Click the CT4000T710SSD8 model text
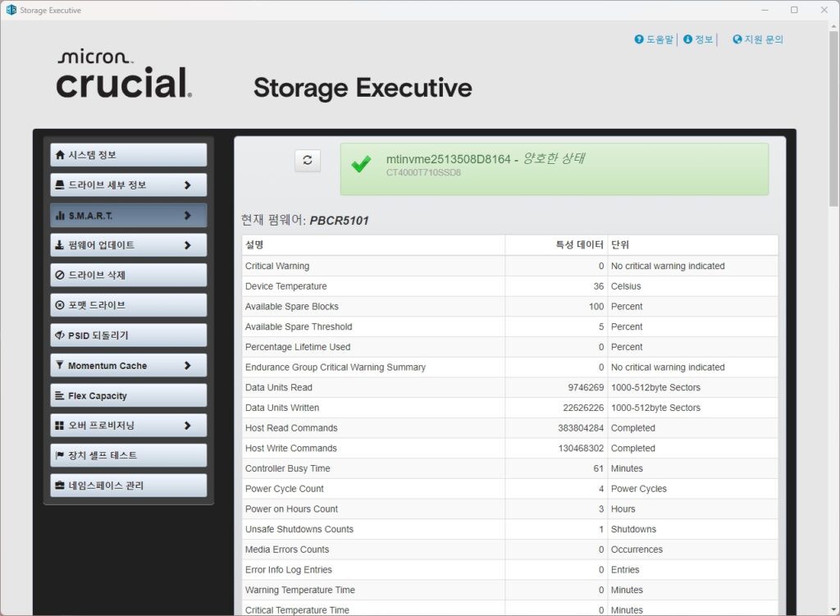The height and width of the screenshot is (616, 840). [423, 172]
